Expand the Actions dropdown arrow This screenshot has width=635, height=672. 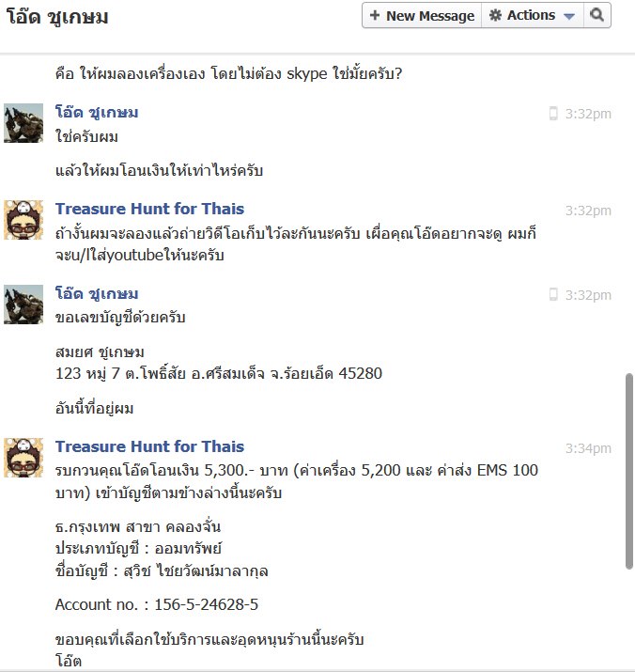click(x=569, y=16)
